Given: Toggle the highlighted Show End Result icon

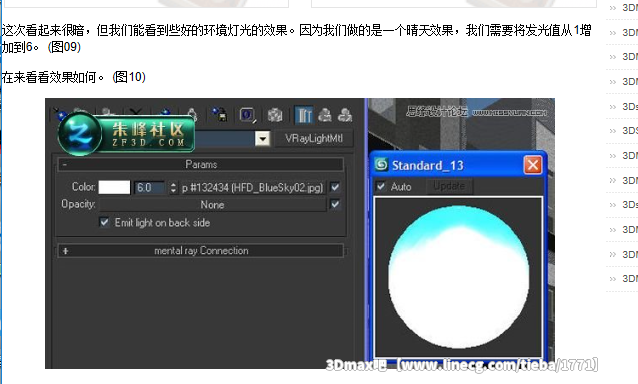Looking at the screenshot, I should click(x=304, y=115).
